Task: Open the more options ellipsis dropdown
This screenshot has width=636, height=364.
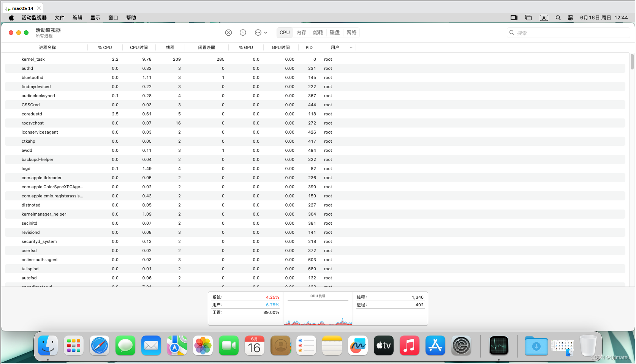Action: (x=261, y=33)
